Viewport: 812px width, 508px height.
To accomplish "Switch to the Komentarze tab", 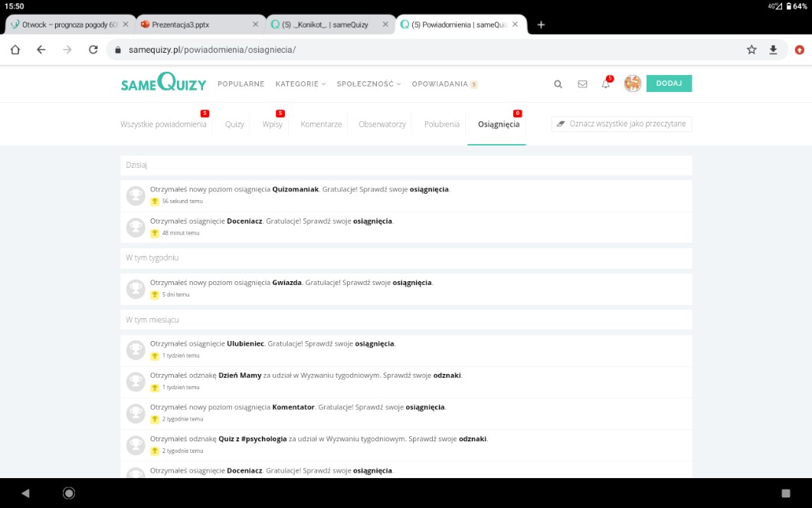I will point(321,124).
